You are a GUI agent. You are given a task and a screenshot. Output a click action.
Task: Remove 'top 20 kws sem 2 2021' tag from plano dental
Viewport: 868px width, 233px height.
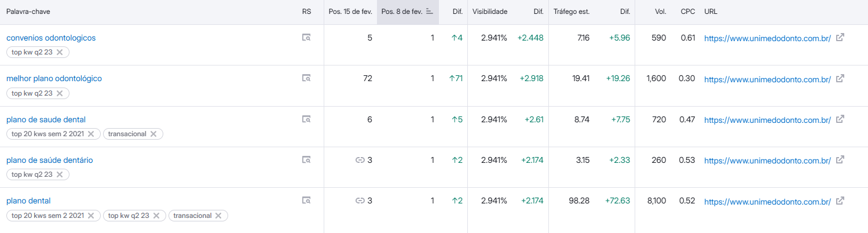tap(90, 216)
